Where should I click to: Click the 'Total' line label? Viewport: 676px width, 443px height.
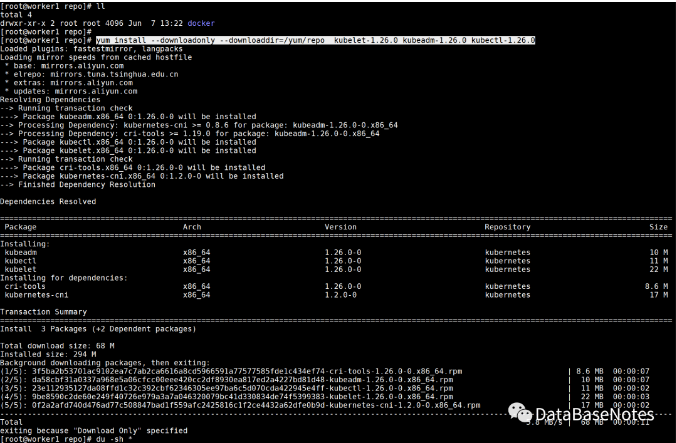11,422
